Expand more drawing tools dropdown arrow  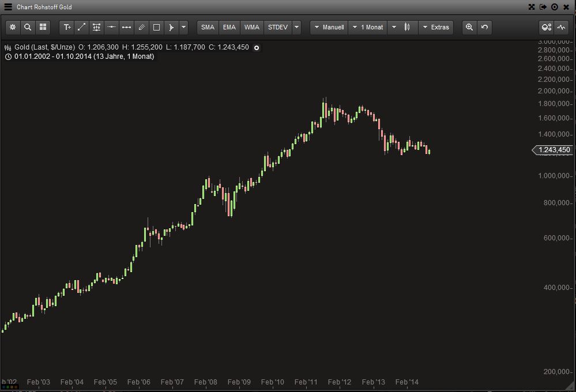pos(184,27)
